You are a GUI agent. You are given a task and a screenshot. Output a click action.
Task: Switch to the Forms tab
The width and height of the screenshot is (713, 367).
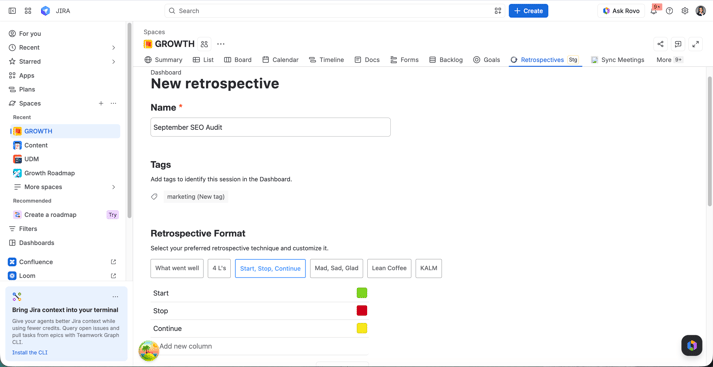(405, 60)
